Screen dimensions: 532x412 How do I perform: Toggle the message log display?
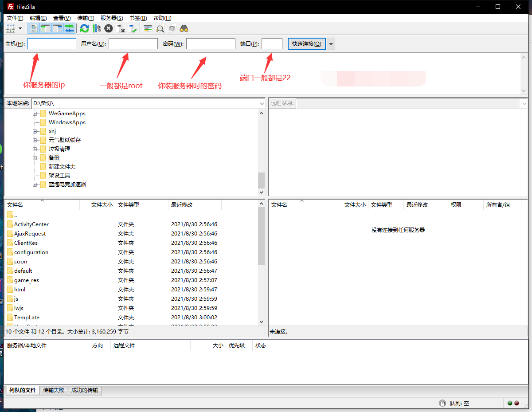click(34, 28)
